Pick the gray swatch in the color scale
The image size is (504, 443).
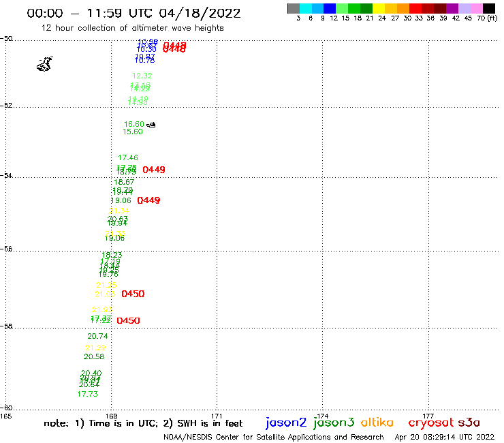pyautogui.click(x=294, y=8)
